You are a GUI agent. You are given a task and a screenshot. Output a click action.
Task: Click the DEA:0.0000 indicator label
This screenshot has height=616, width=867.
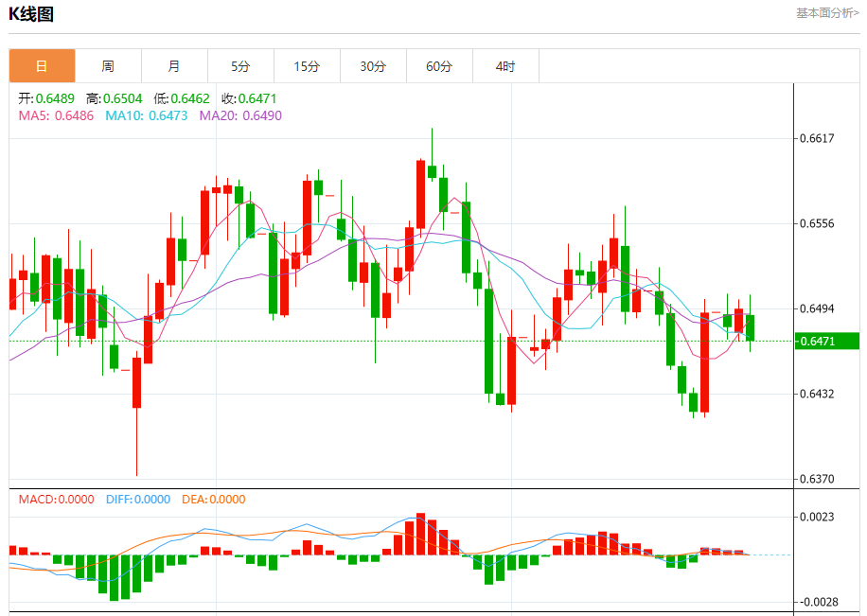213,500
